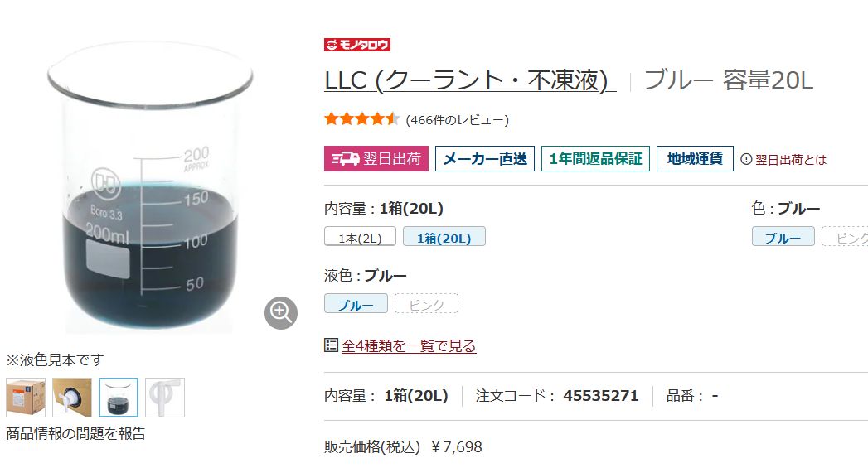The height and width of the screenshot is (468, 868).
Task: Click the magnifier zoom icon on image
Action: click(x=281, y=312)
